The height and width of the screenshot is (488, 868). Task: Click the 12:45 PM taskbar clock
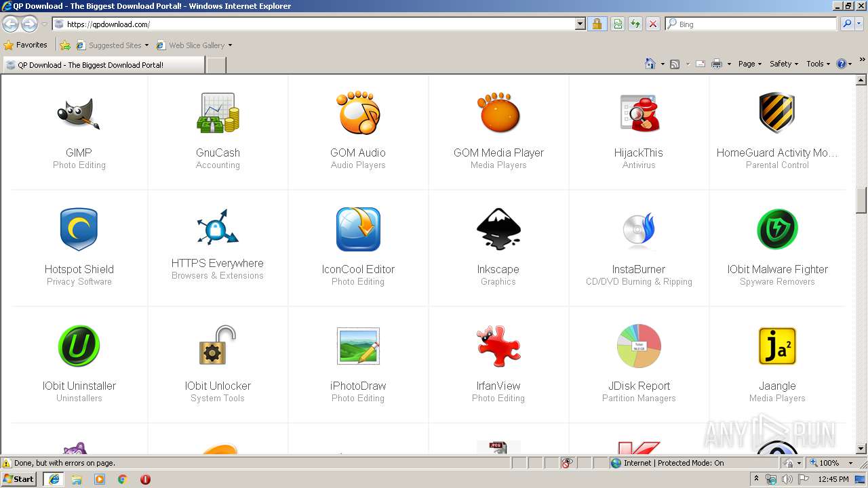833,479
